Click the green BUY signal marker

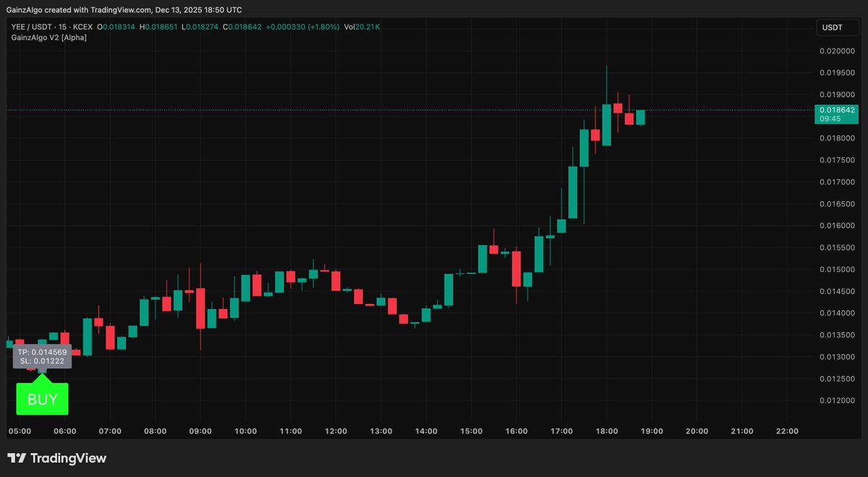42,398
